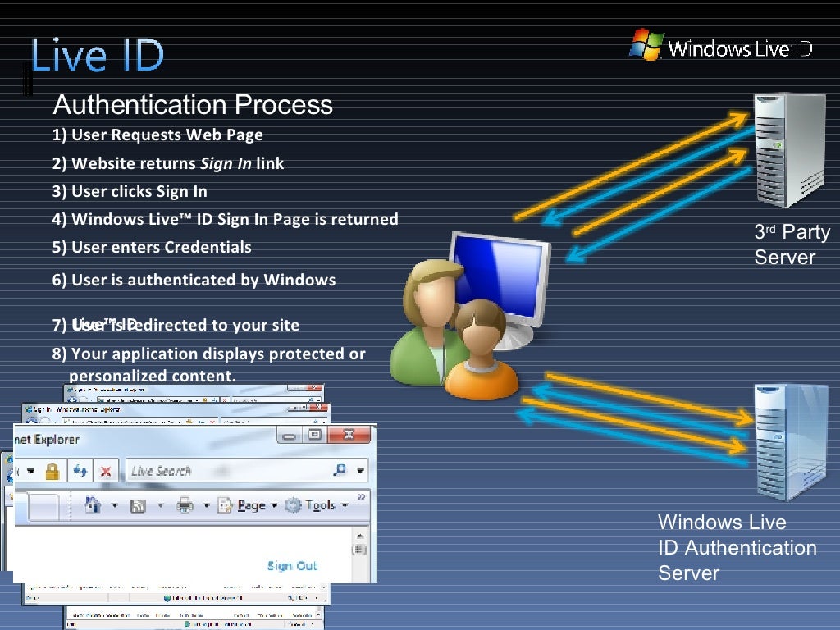Click the security lock icon in address bar
Viewport: 840px width, 630px height.
tap(52, 472)
